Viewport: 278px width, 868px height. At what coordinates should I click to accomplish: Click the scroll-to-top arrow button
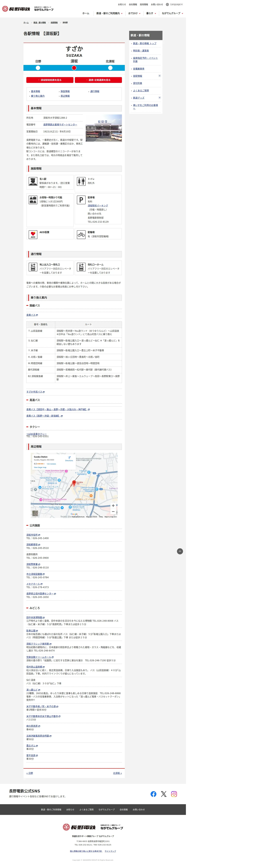[x=180, y=551]
